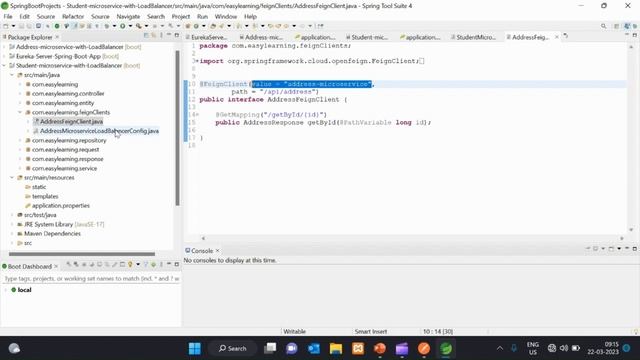Click the green Run toolbar icon
640x360 pixels.
click(x=122, y=26)
